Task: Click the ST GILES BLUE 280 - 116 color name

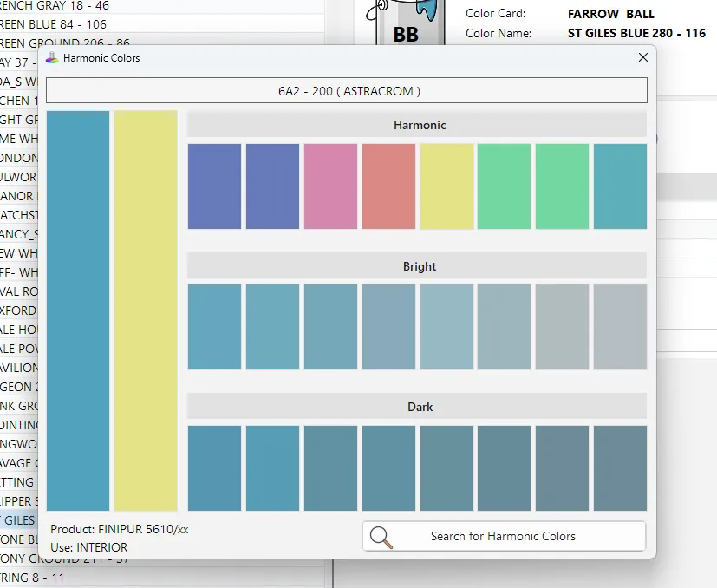Action: click(636, 33)
